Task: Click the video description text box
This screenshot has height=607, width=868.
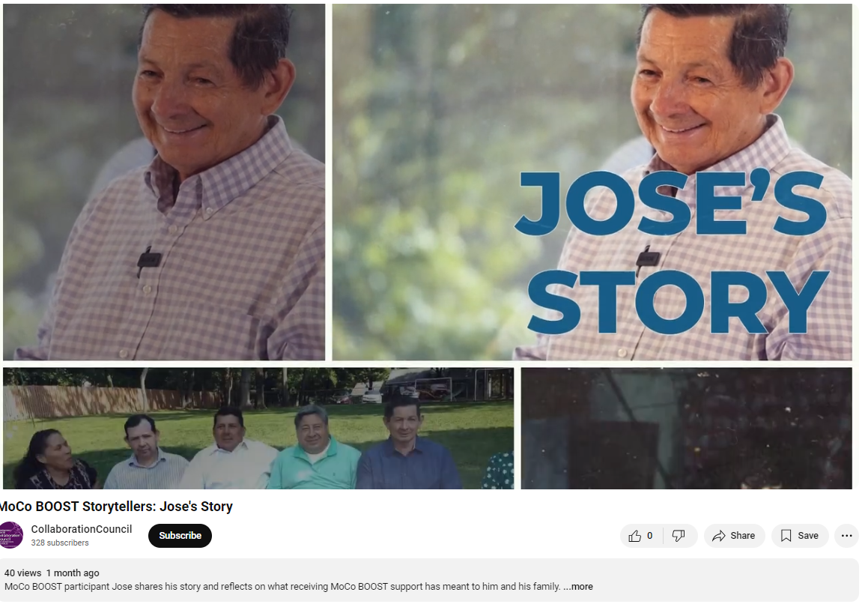Action: [x=430, y=581]
